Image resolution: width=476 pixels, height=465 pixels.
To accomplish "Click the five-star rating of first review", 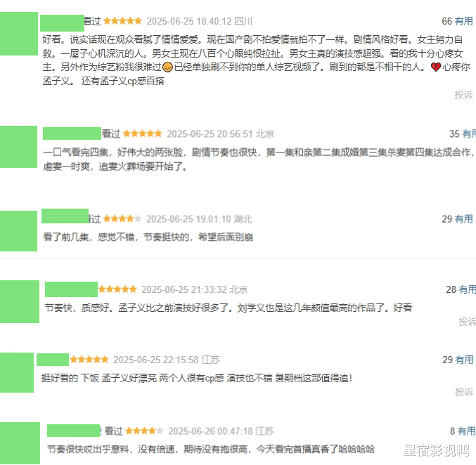I will 122,21.
